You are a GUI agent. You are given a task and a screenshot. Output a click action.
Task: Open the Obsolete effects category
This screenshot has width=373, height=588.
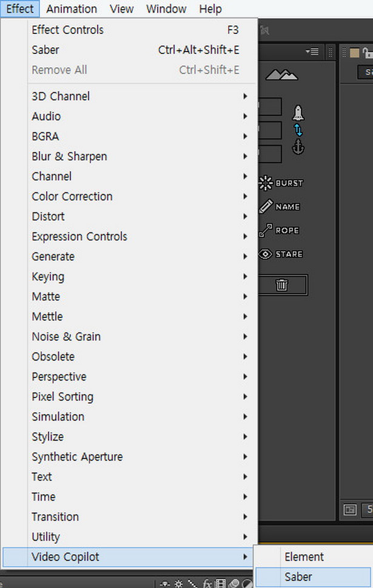pos(130,356)
